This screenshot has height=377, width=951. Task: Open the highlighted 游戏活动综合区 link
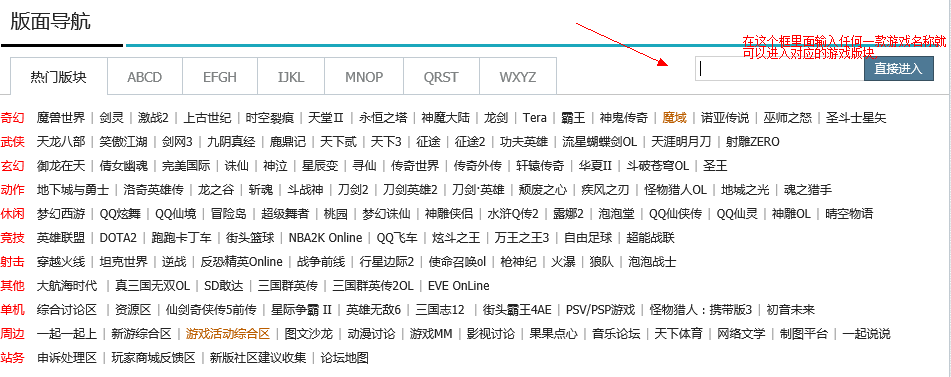pos(228,333)
